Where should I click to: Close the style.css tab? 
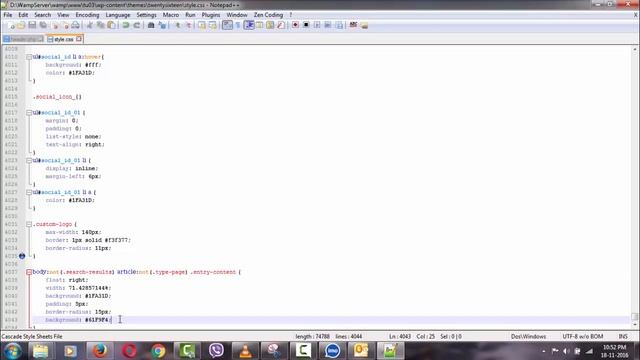[x=79, y=39]
